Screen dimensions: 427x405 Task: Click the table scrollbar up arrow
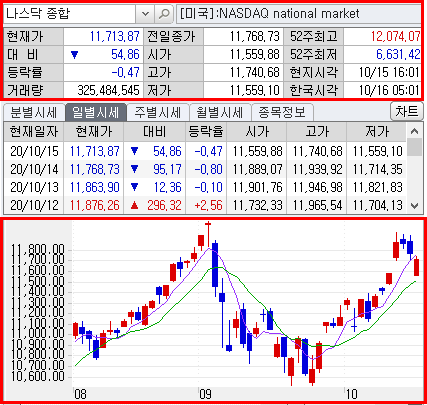(x=415, y=131)
